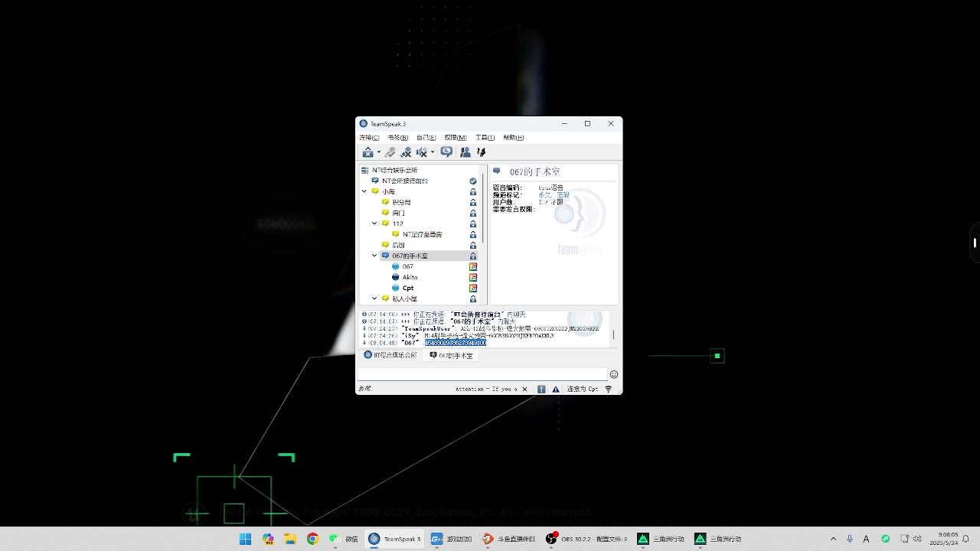Switch to OBS 30.2.2 taskbar window
Screen dimensions: 980x551
click(x=586, y=539)
